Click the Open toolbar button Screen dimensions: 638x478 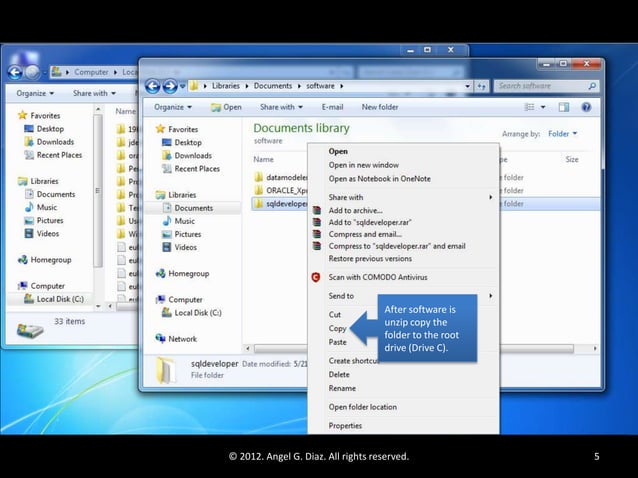tap(226, 107)
